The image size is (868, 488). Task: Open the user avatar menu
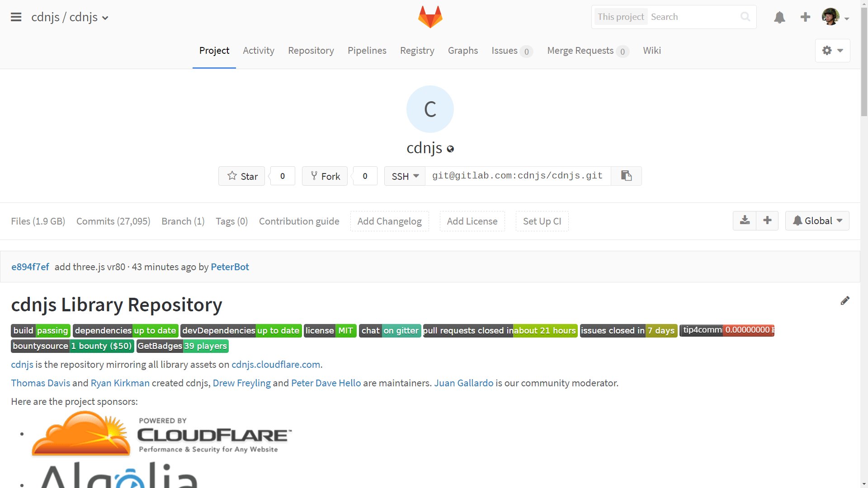(830, 17)
